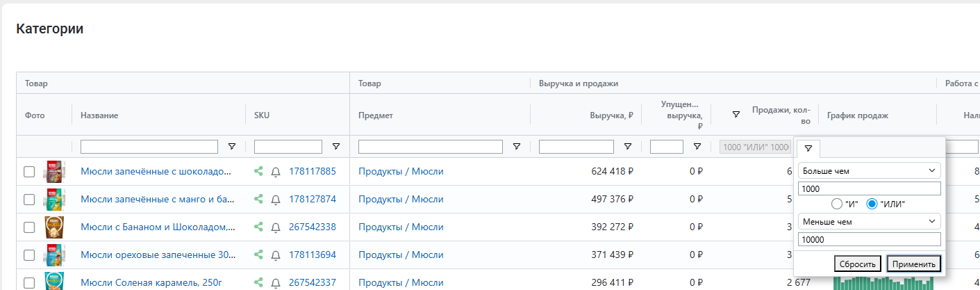This screenshot has height=290, width=980.
Task: Open filter menu for Выручка column
Action: 628,147
